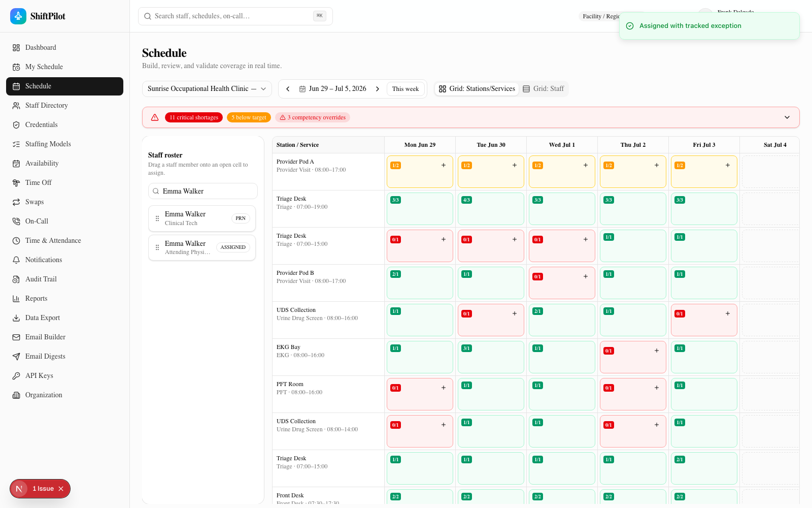
Task: Open My Schedule in sidebar
Action: [x=64, y=67]
